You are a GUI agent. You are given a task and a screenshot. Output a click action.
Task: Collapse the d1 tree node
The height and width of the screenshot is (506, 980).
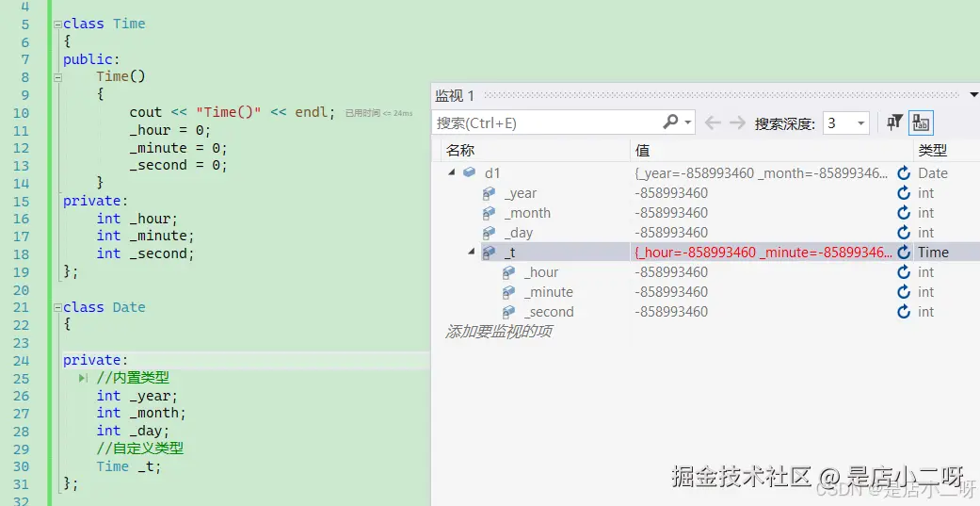(x=452, y=172)
